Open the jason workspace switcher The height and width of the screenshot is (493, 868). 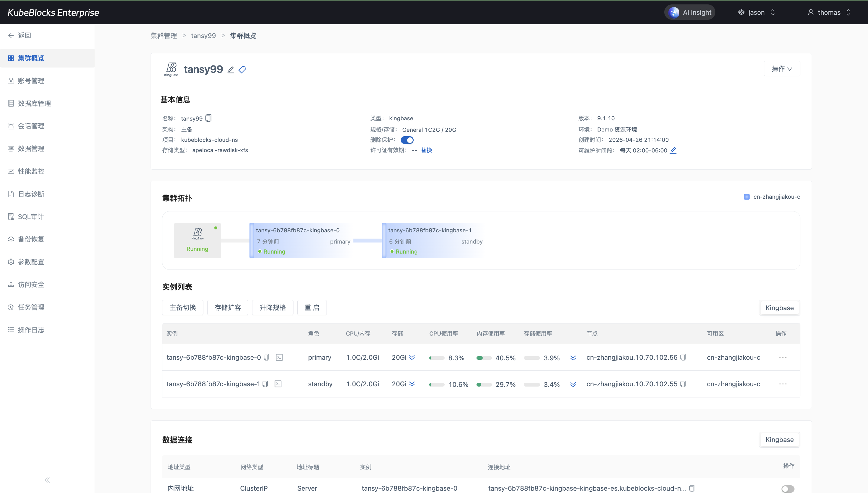pyautogui.click(x=756, y=12)
